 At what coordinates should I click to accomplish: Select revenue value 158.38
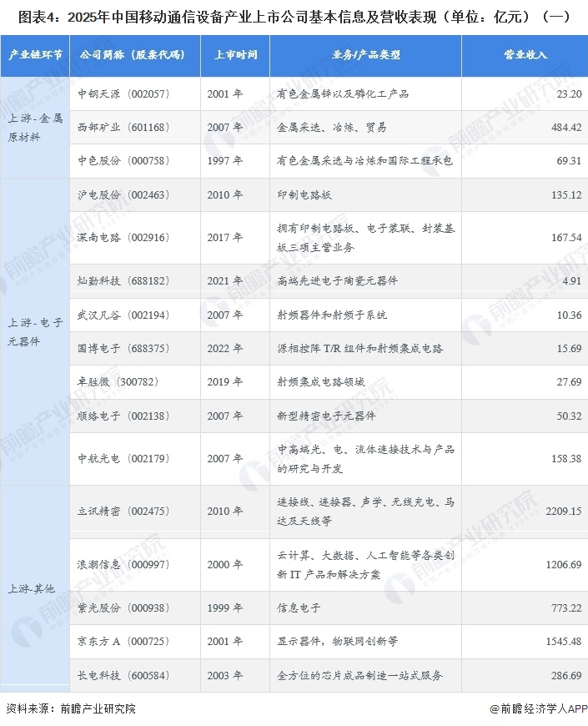(x=566, y=458)
